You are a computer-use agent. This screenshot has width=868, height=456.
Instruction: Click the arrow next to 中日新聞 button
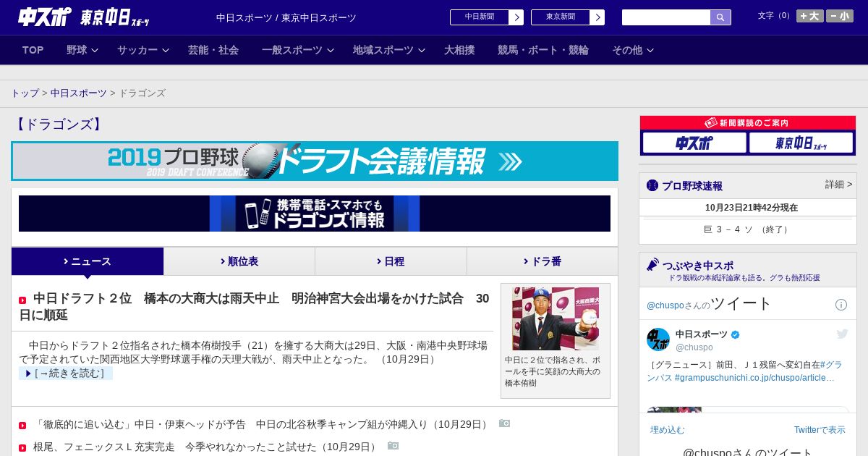516,17
